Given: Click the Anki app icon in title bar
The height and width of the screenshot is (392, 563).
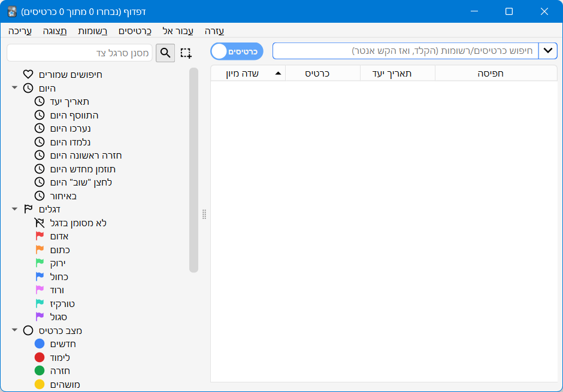Looking at the screenshot, I should click(12, 11).
